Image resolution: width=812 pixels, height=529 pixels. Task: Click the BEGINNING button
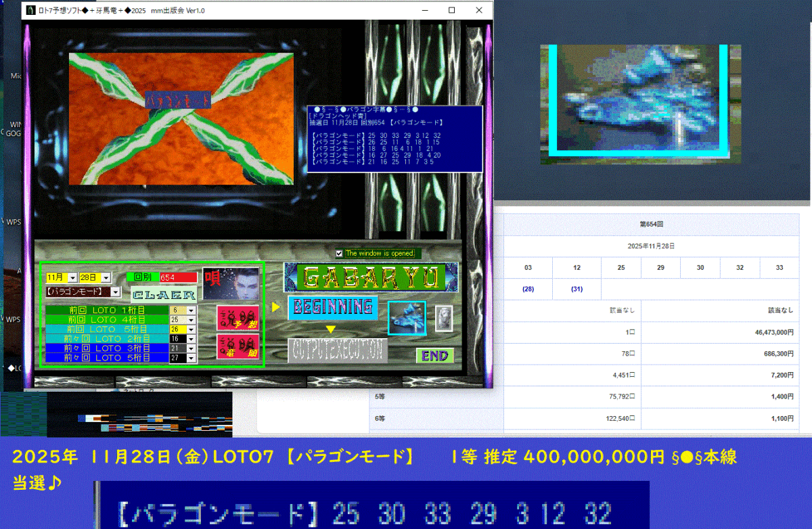click(332, 308)
